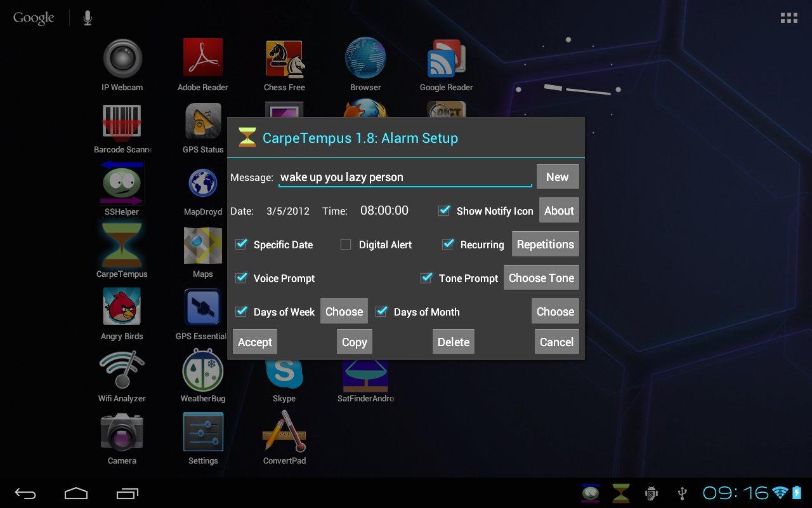
Task: Uncheck Show Notify Icon checkbox
Action: [x=445, y=210]
